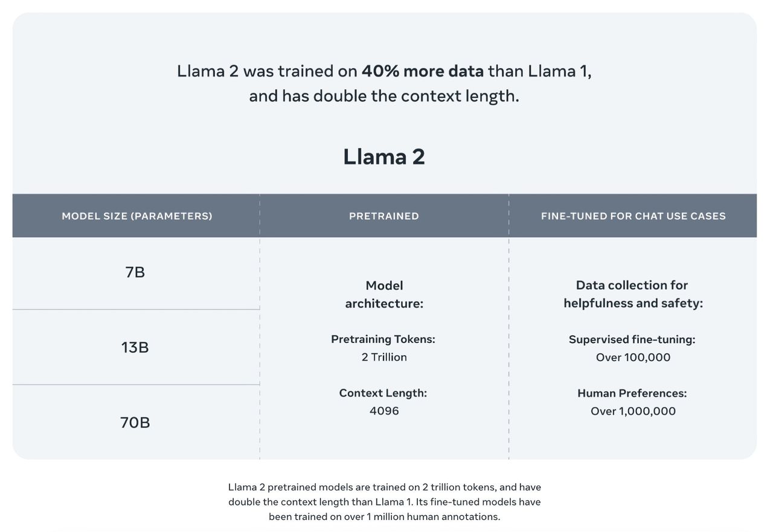Viewport: 773px width, 532px height.
Task: Click the 13B model size cell
Action: coord(135,347)
